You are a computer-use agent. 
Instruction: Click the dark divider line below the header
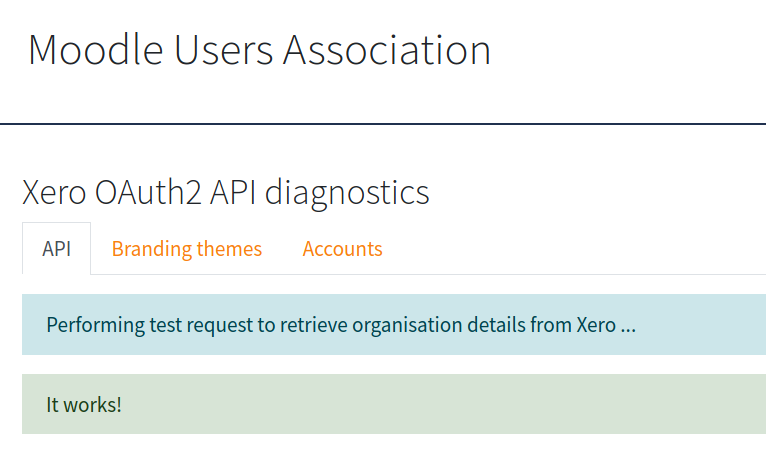(383, 124)
